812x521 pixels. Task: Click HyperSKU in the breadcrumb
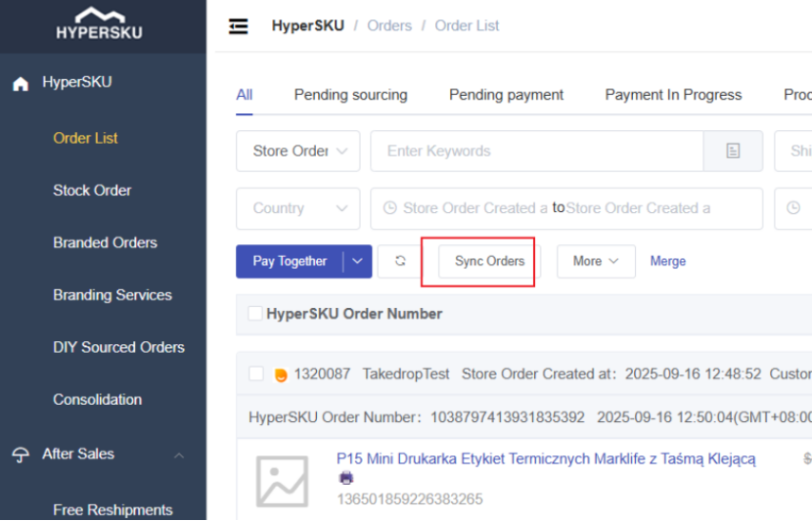[x=308, y=25]
